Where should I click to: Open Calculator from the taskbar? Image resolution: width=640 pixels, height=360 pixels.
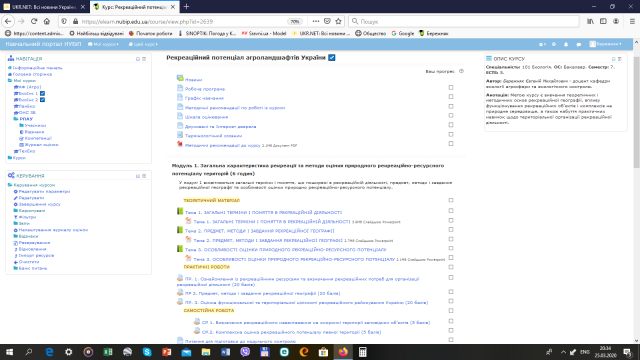(362, 352)
